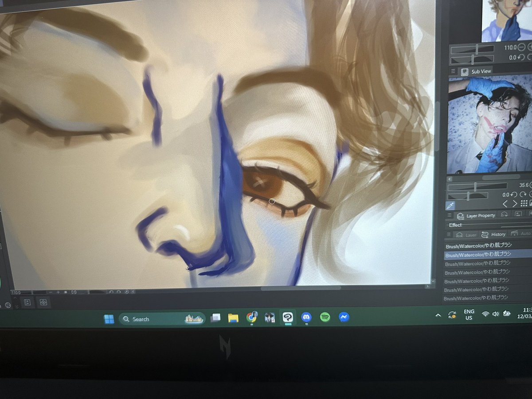Rotate Sub View image left
This screenshot has height=399, width=532.
(514, 195)
